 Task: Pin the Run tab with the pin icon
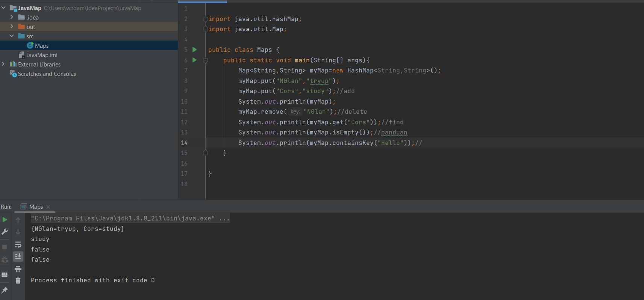(5, 289)
